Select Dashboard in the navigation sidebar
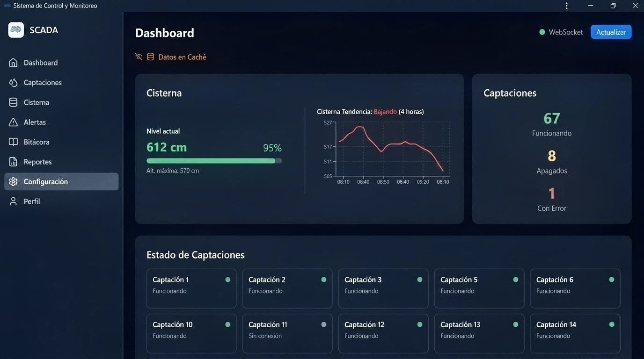The height and width of the screenshot is (359, 644). pyautogui.click(x=40, y=62)
